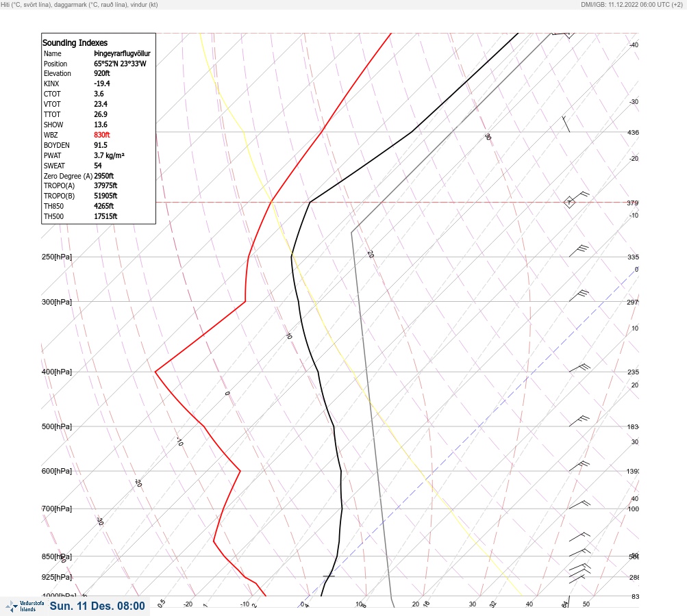This screenshot has width=687, height=616.
Task: Click the '250[hPa]' pressure label
Action: tap(57, 257)
